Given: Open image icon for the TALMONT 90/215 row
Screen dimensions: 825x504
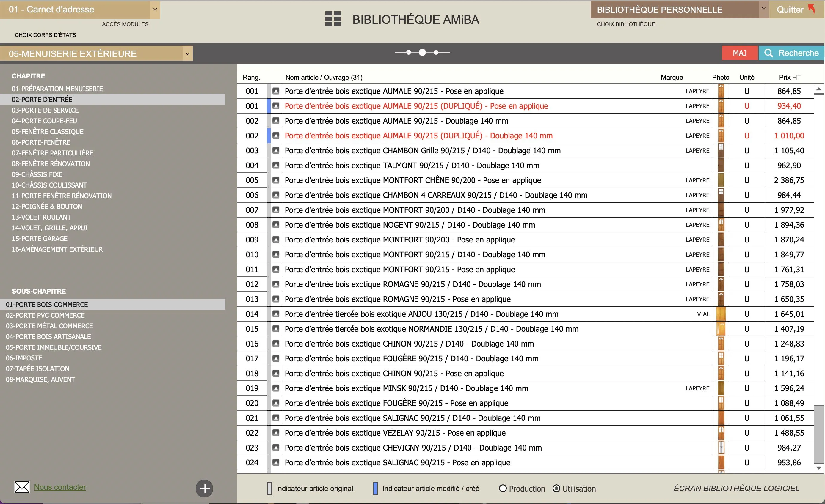Looking at the screenshot, I should tap(276, 165).
